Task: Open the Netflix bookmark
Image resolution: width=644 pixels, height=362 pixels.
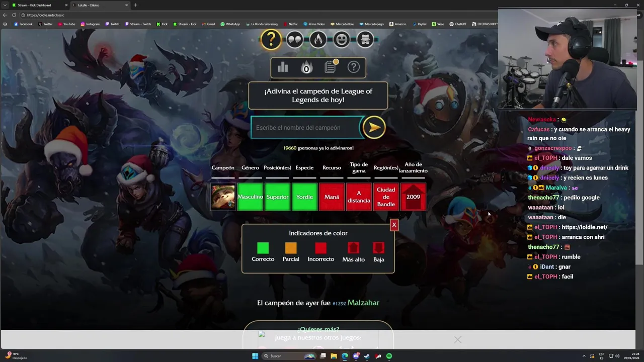Action: click(290, 24)
